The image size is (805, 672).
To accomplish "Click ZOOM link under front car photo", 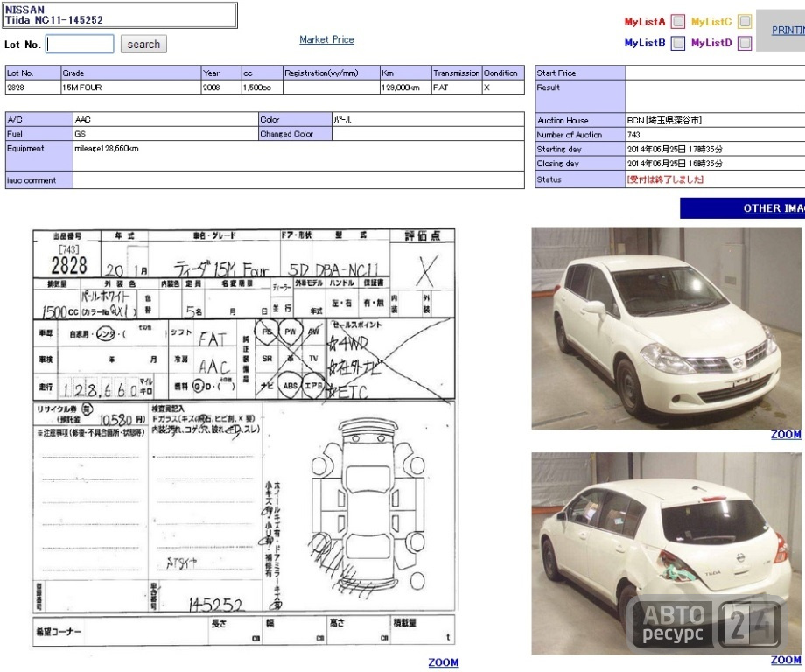I will [786, 434].
